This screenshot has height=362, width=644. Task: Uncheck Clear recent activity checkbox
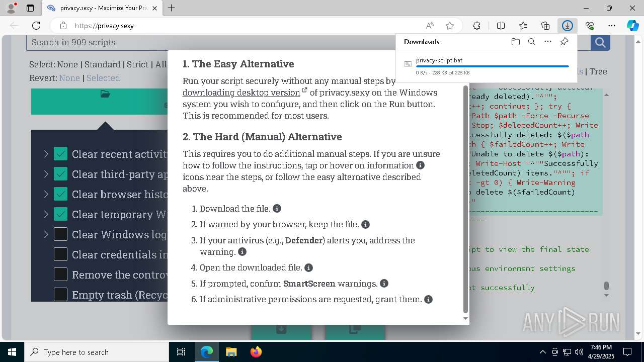(x=60, y=154)
